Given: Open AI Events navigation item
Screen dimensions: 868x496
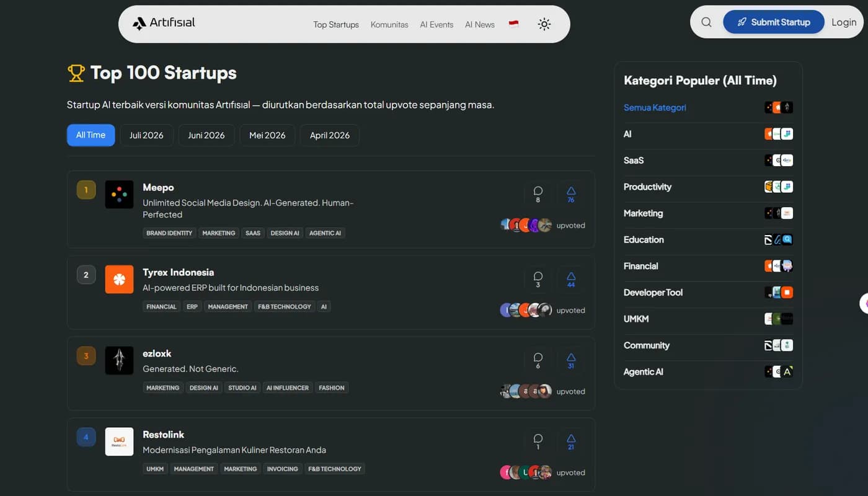Looking at the screenshot, I should point(436,25).
